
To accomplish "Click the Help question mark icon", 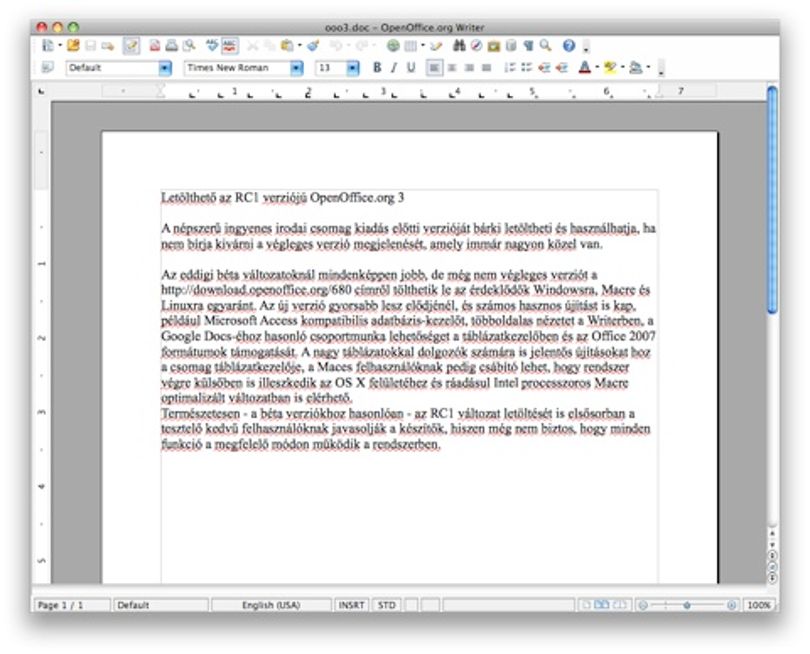I will pos(569,45).
